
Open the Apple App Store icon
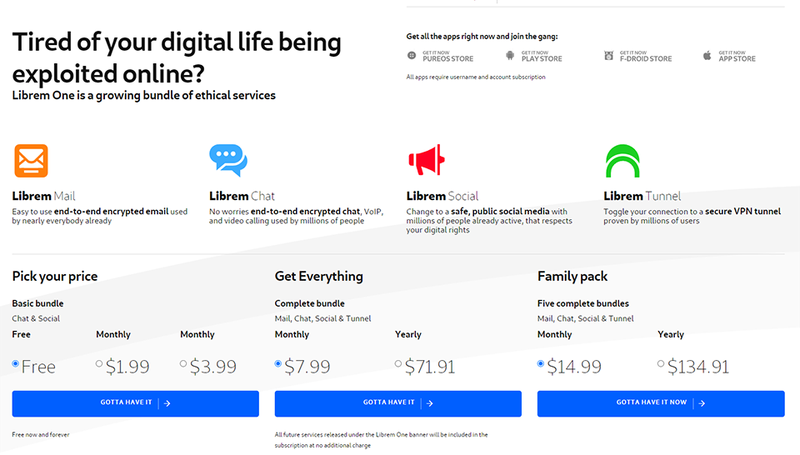(x=707, y=56)
